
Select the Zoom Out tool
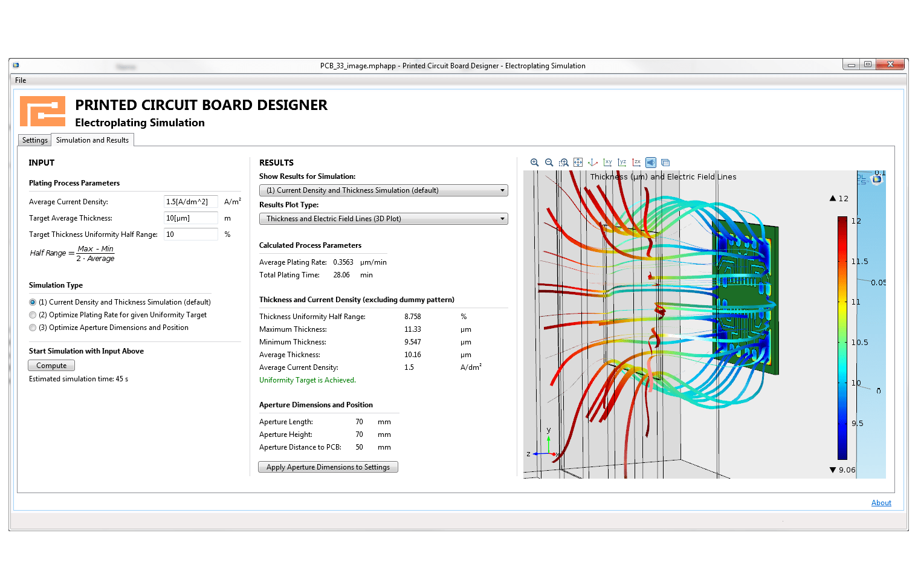click(549, 162)
